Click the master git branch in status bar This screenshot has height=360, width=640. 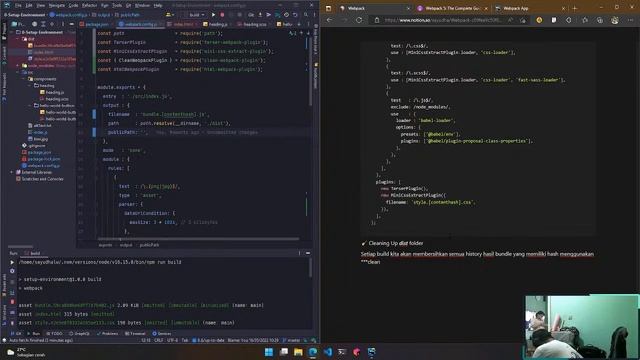coord(291,340)
